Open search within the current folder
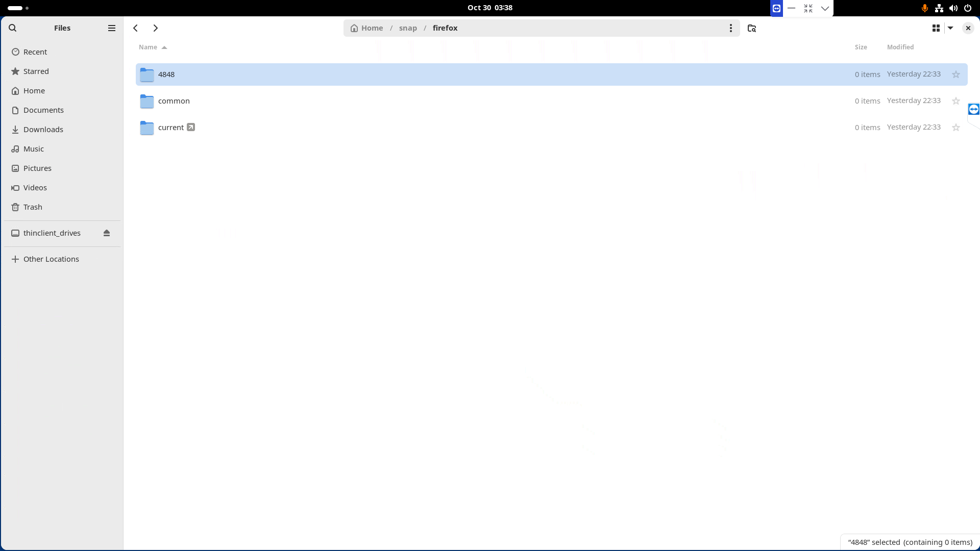This screenshot has height=551, width=980. [751, 28]
